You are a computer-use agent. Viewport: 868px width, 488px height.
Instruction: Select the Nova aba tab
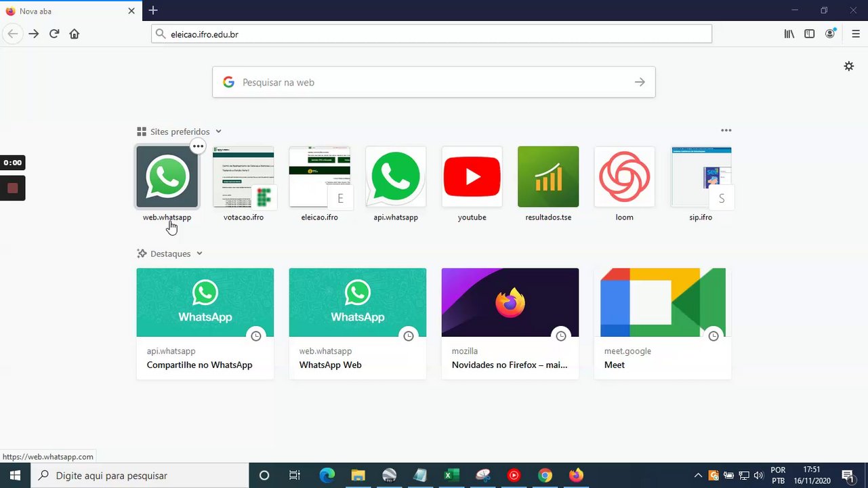point(71,11)
